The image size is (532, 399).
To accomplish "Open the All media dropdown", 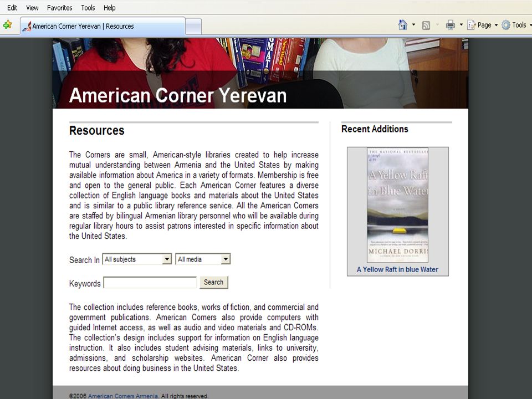I will [x=203, y=259].
